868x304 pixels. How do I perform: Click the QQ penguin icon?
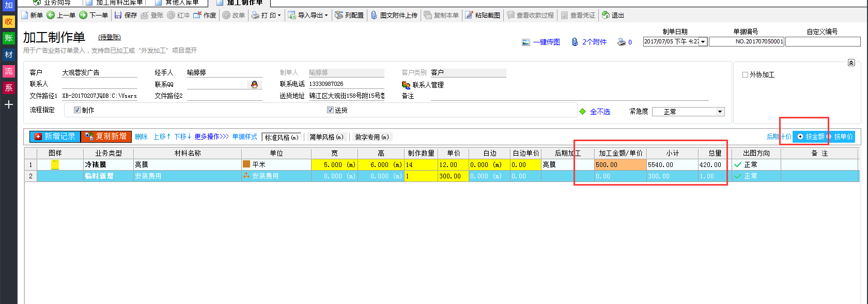(x=254, y=84)
